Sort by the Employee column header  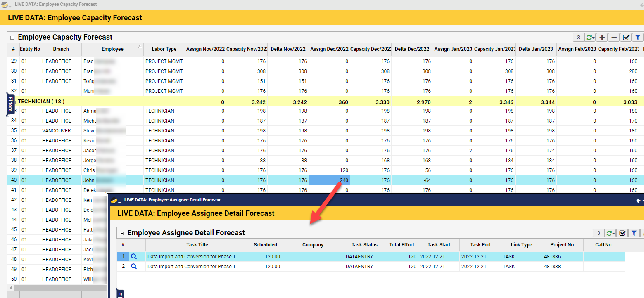(x=112, y=49)
